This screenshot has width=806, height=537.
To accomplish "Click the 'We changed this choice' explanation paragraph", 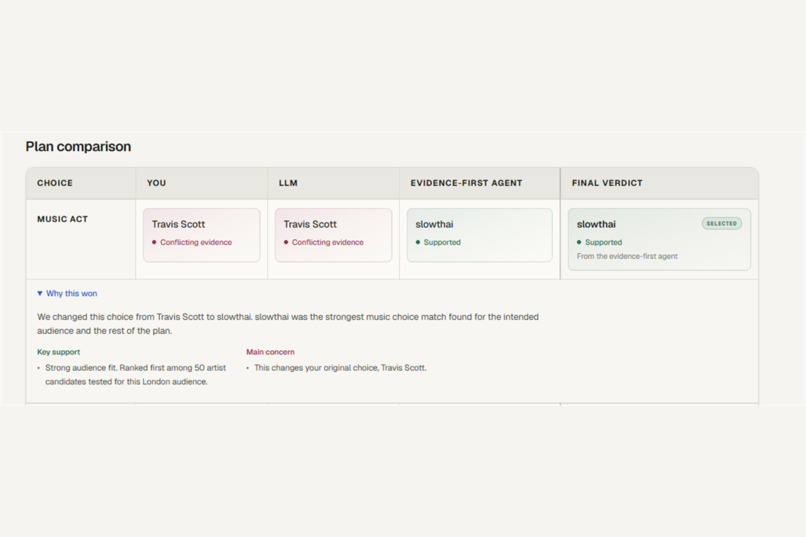I will pyautogui.click(x=288, y=324).
